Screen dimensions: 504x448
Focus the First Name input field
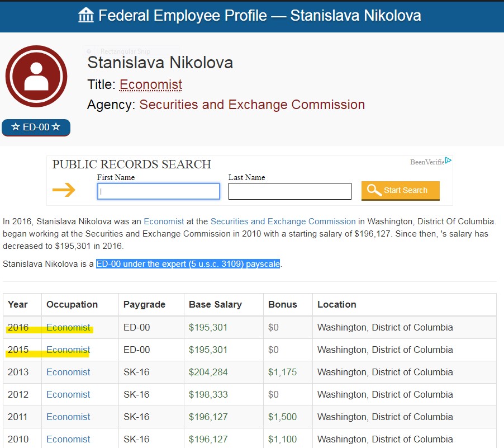(159, 191)
